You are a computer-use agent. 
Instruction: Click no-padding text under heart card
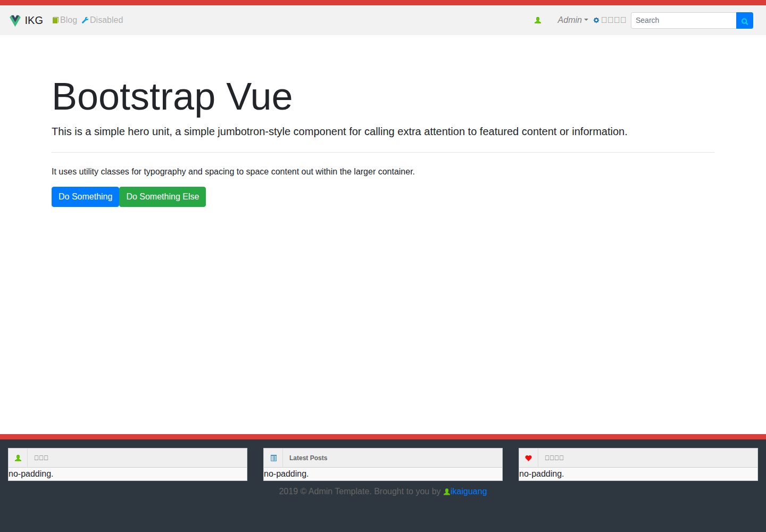[x=542, y=474]
